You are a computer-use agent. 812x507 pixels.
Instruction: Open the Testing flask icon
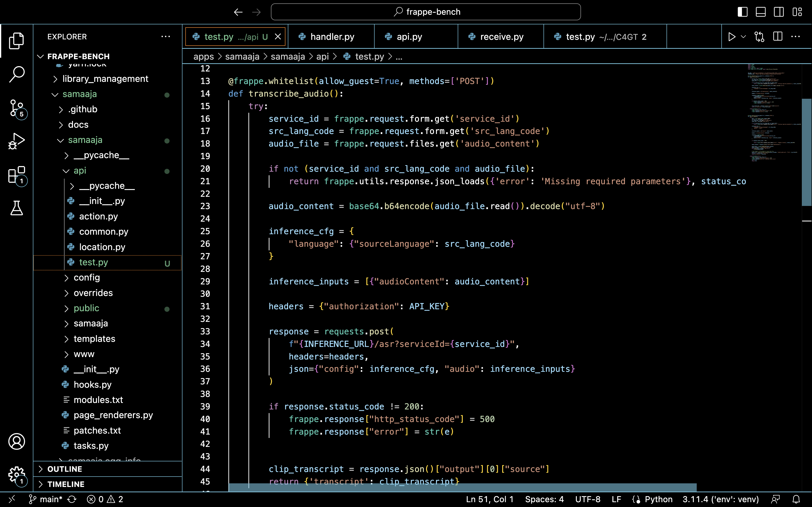click(x=16, y=208)
